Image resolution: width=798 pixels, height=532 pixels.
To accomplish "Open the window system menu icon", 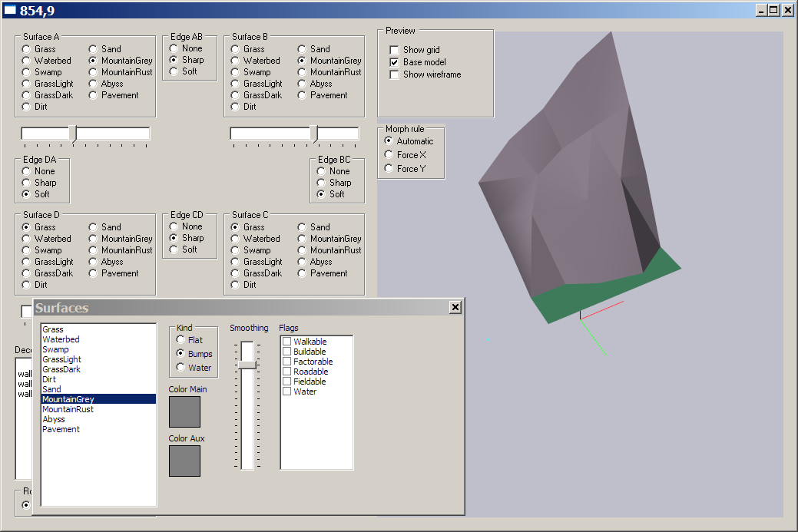I will (10, 10).
